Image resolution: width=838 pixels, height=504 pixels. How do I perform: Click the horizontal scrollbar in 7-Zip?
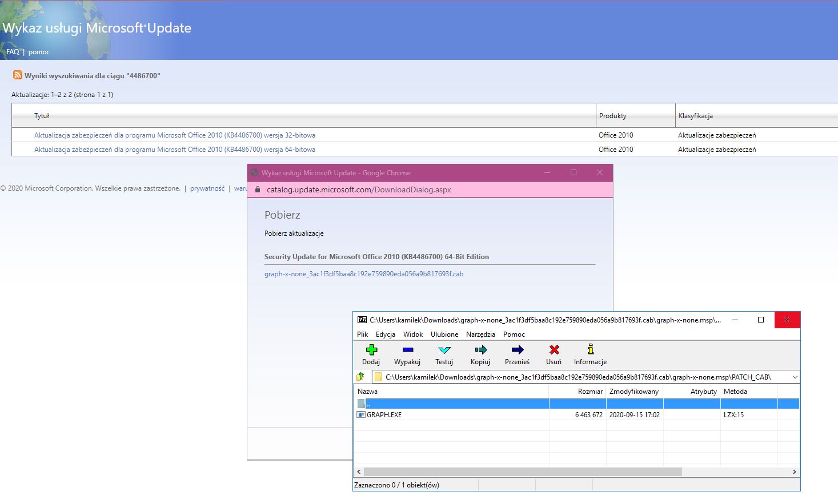click(x=523, y=472)
